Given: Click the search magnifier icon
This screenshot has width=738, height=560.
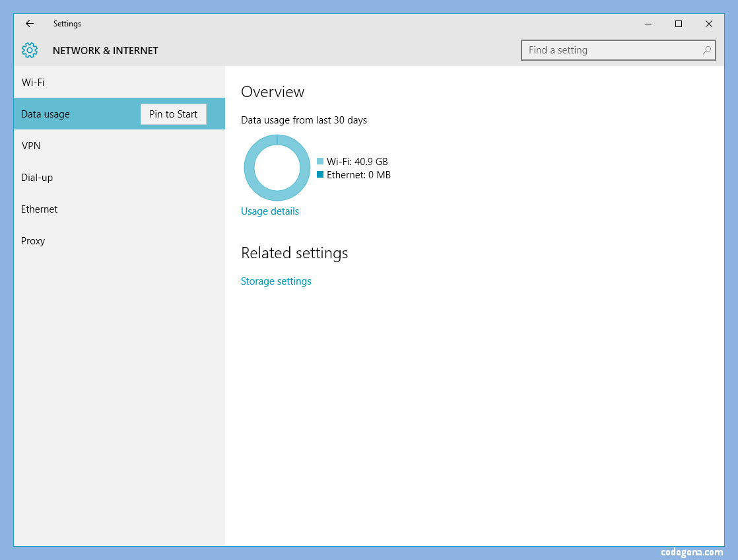Looking at the screenshot, I should (x=706, y=50).
